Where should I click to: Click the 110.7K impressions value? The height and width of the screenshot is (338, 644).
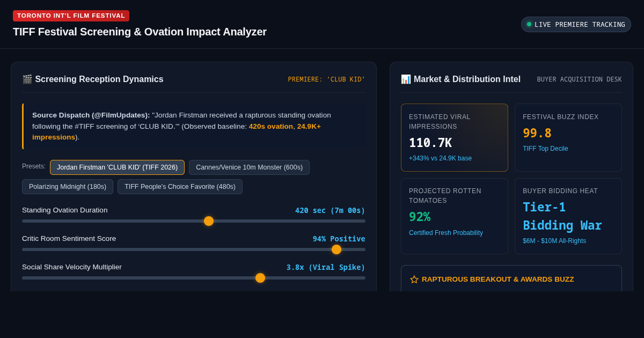tap(430, 143)
